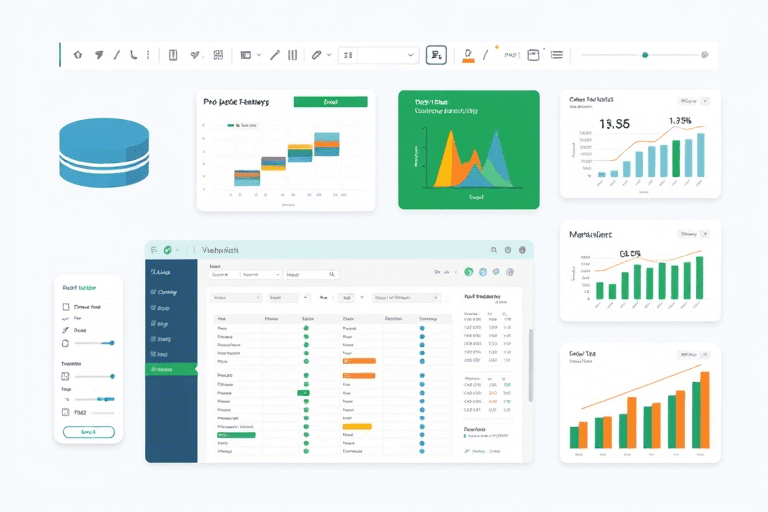Open the wide empty combo box in toolbar
Screen dimensions: 768x512
(x=387, y=55)
